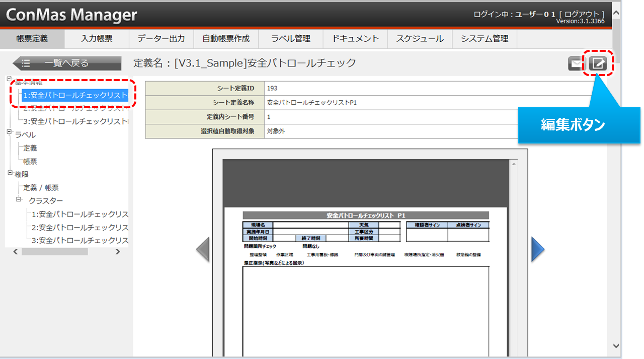Select third sheet 3:安全パトロールチェックリスト under 基本情報
Screen dimensions: 644x359
[75, 121]
